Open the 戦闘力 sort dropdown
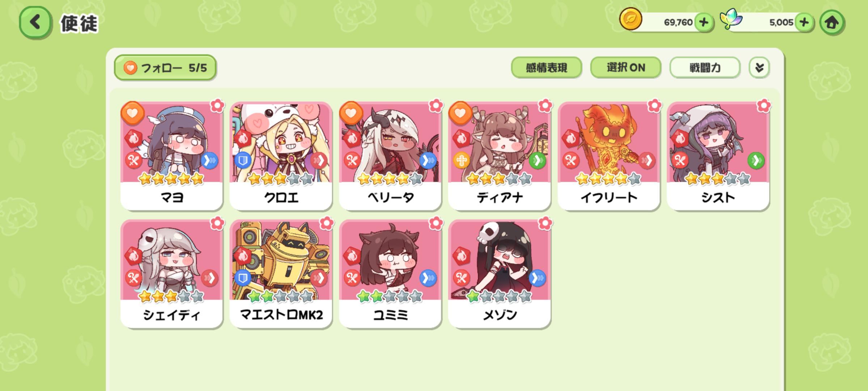The width and height of the screenshot is (868, 391). tap(705, 67)
